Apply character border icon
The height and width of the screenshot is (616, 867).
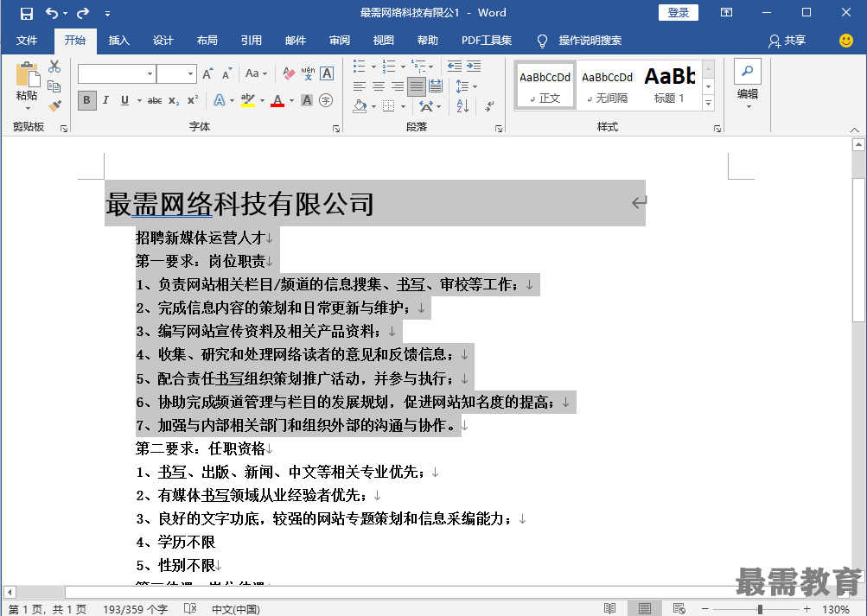327,73
